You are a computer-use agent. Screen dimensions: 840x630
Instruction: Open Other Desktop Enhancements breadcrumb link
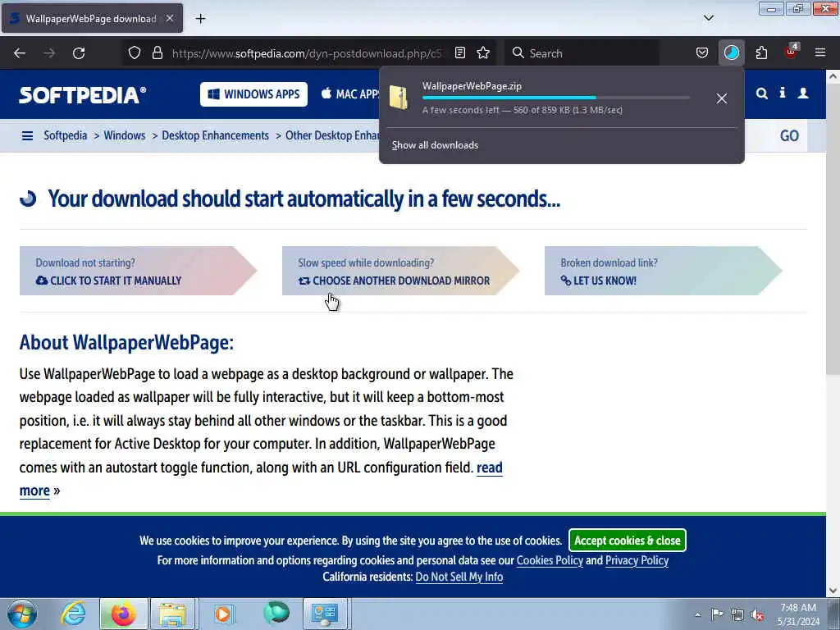coord(332,135)
